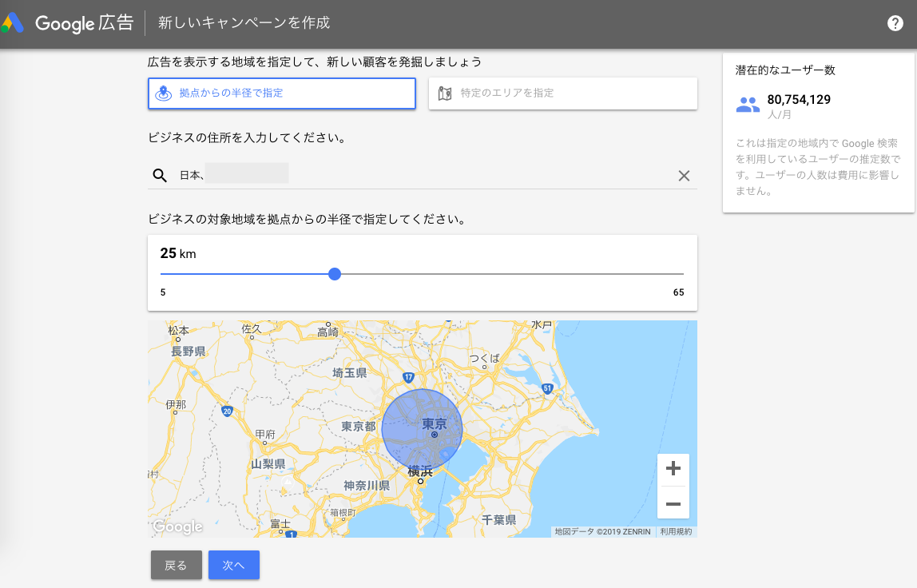Click the 80,754,129 user count

(x=799, y=99)
